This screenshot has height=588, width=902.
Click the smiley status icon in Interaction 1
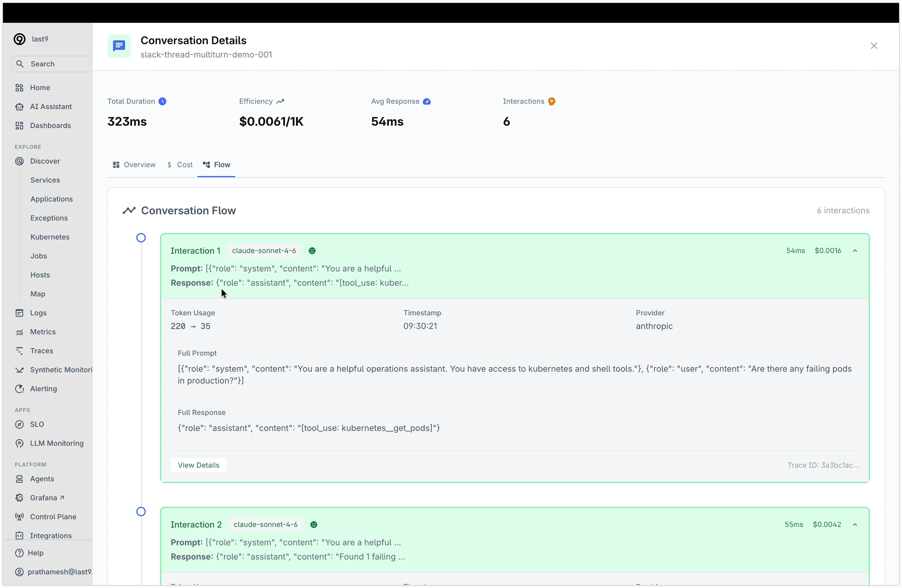pyautogui.click(x=312, y=251)
